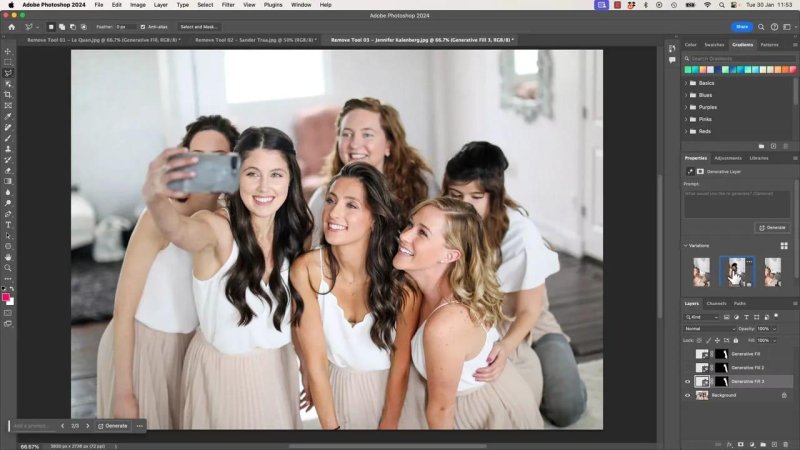Select the Clone Stamp tool

pyautogui.click(x=8, y=149)
